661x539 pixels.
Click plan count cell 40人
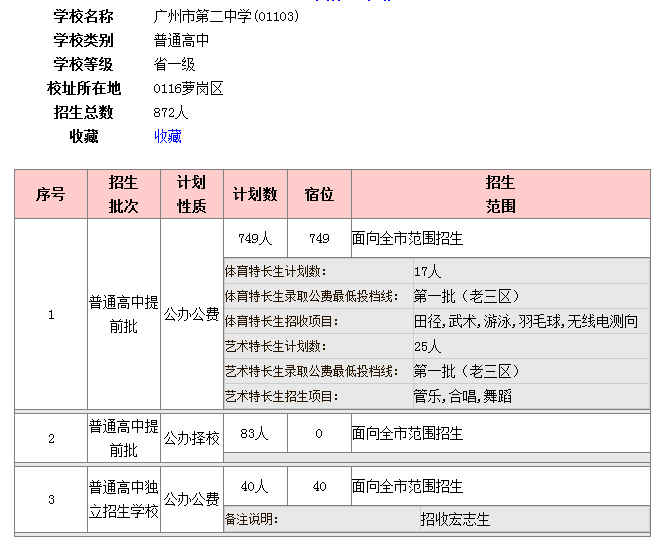point(255,486)
